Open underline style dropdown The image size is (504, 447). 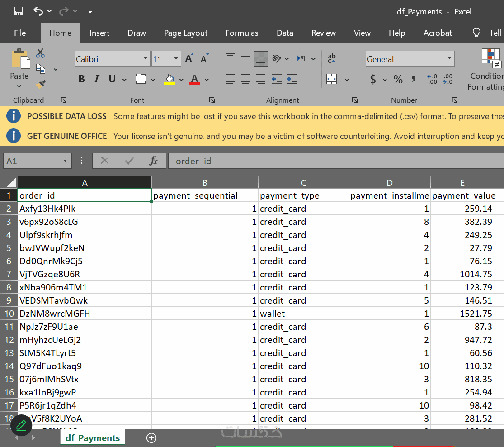[124, 80]
